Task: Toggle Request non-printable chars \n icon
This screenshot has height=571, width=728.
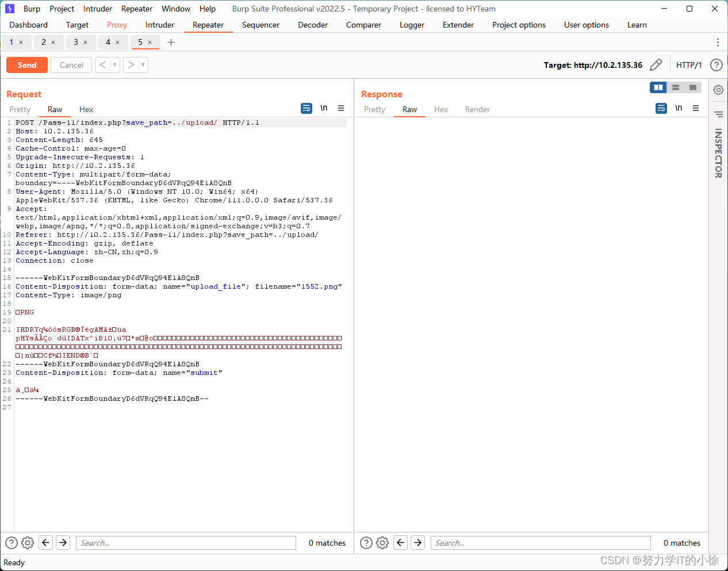Action: [324, 108]
